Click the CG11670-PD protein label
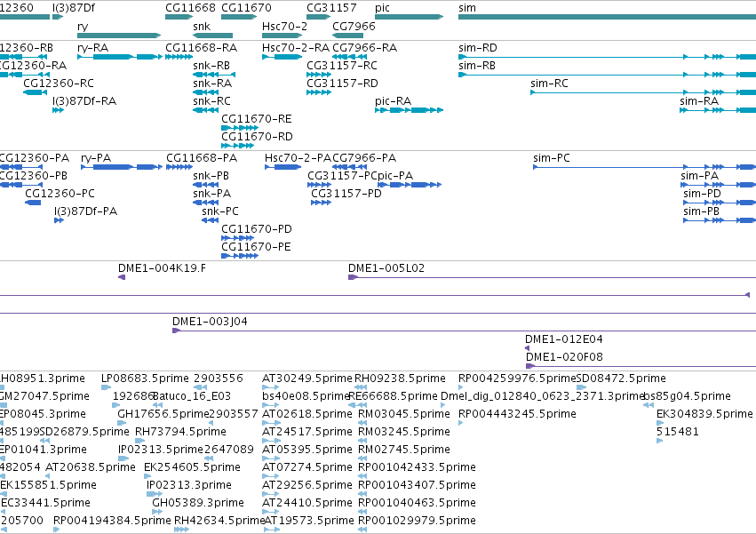This screenshot has height=534, width=756. pyautogui.click(x=257, y=229)
